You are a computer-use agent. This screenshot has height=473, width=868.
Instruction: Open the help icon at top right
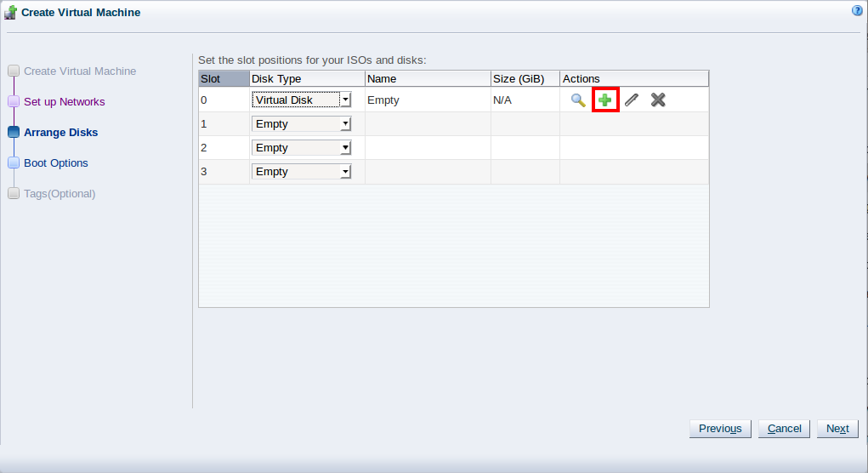857,10
